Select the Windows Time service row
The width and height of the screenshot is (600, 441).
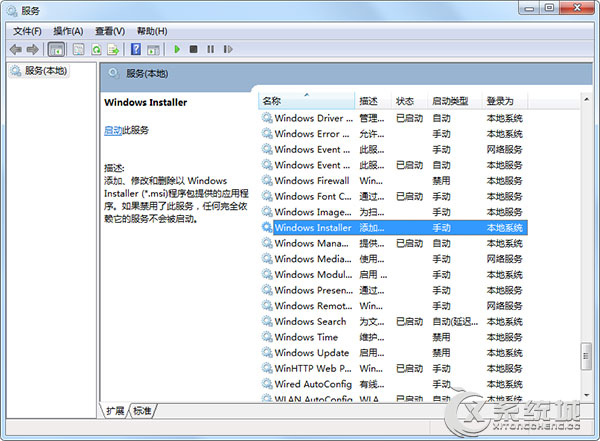[x=393, y=337]
